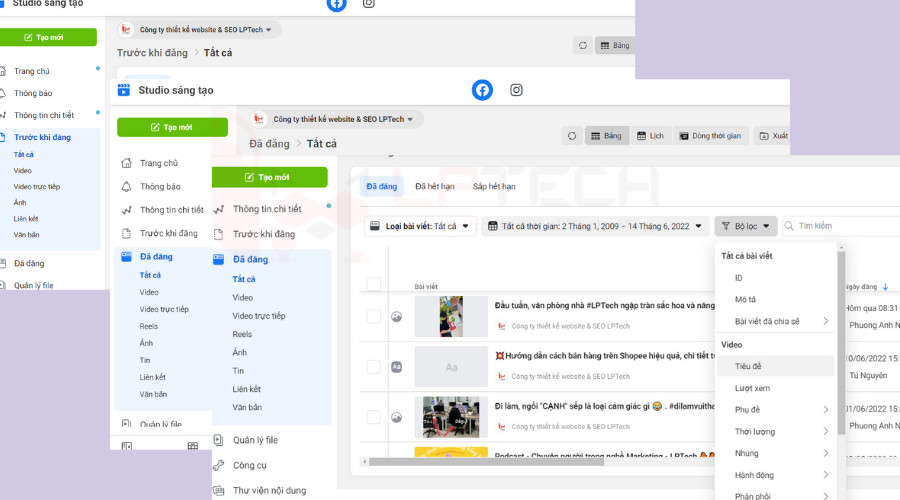
Task: Switch to the Đã hết hạn tab
Action: click(435, 187)
